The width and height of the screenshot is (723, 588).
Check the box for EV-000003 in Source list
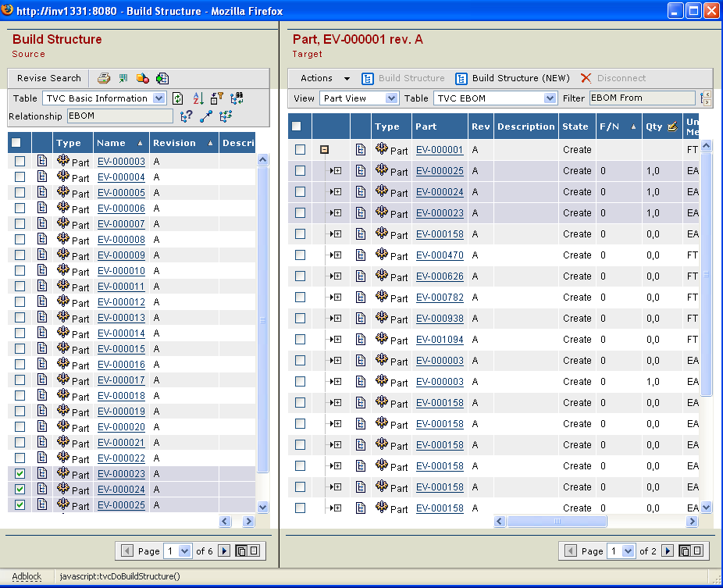[x=20, y=162]
